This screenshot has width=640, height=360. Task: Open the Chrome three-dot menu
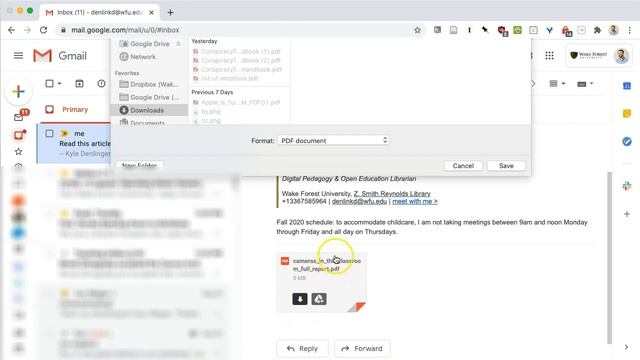(x=629, y=30)
